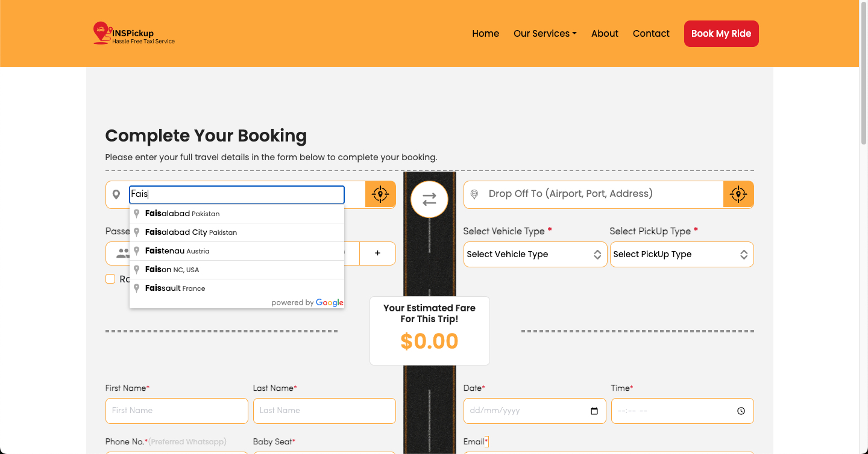Expand Select PickUp Type dropdown

(x=682, y=254)
